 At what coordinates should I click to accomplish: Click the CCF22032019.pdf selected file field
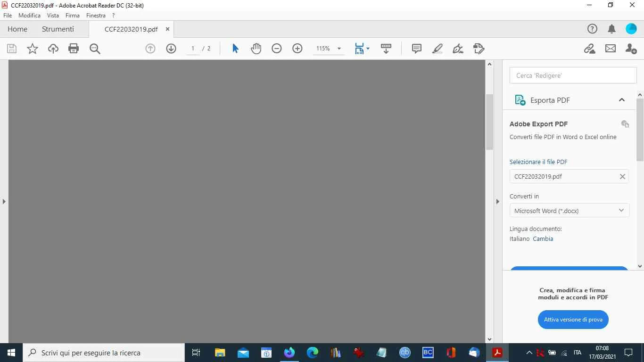coord(569,176)
